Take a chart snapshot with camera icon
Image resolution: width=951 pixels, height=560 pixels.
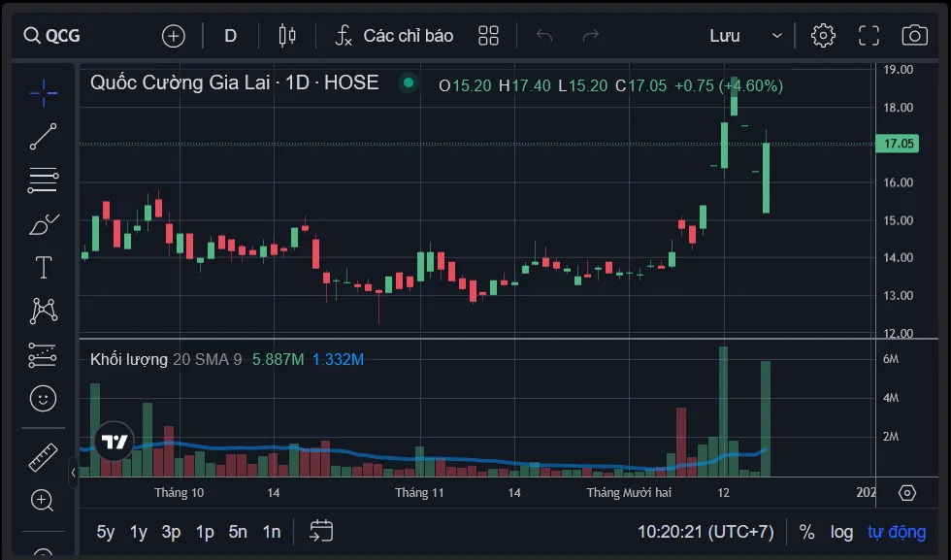(914, 36)
